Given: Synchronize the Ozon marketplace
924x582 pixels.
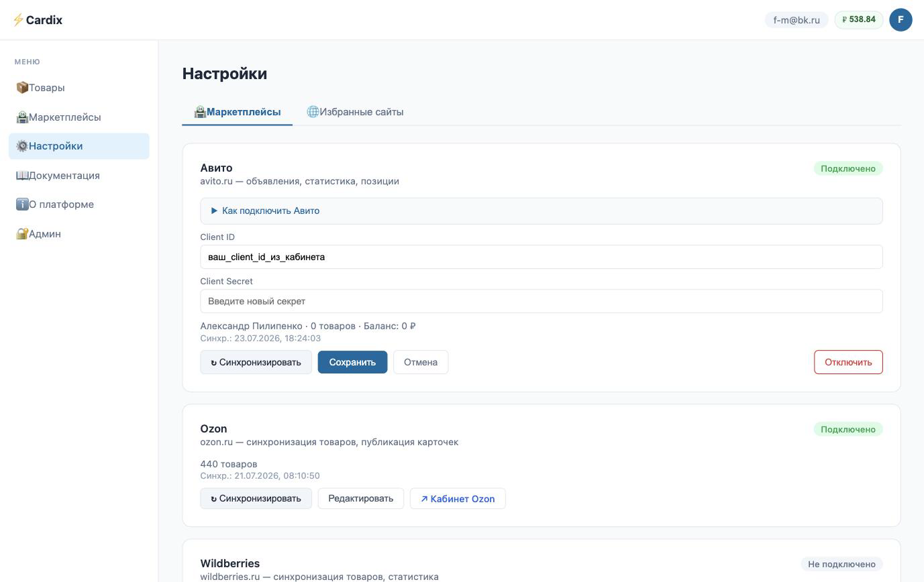Looking at the screenshot, I should [x=256, y=498].
